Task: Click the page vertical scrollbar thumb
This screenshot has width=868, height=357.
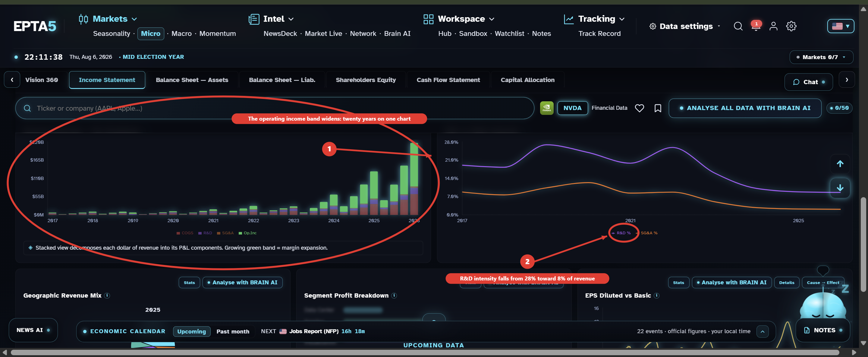Action: [x=863, y=245]
